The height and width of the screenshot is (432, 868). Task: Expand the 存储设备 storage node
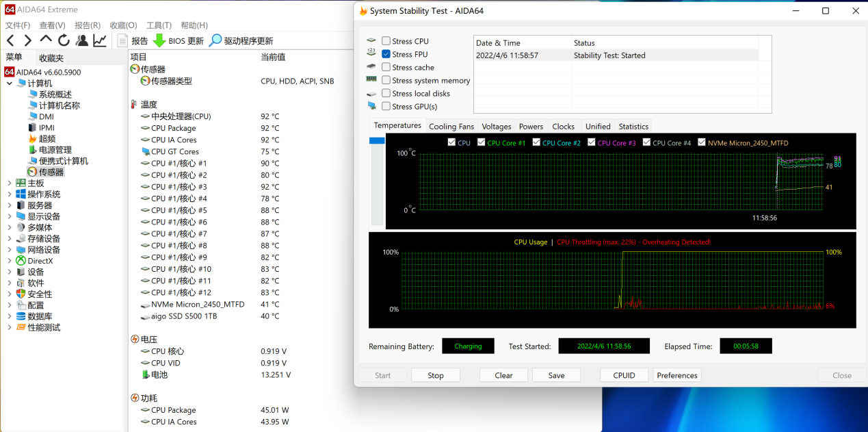click(9, 239)
